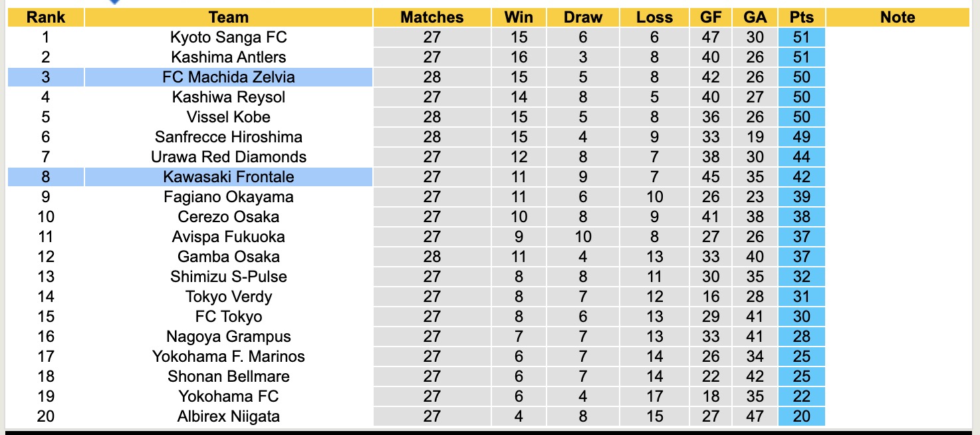Click the Albirex Niigata team name
Image resolution: width=980 pixels, height=435 pixels.
(x=228, y=416)
